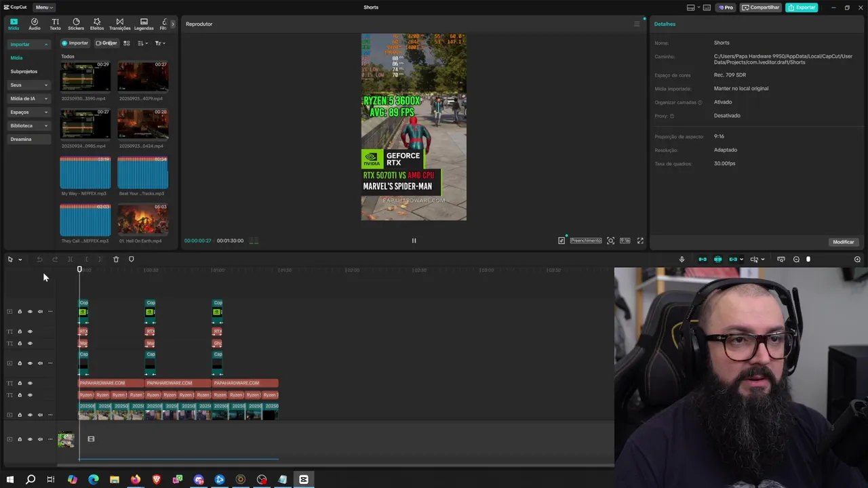Expand the Seus sidebar section

(x=28, y=85)
